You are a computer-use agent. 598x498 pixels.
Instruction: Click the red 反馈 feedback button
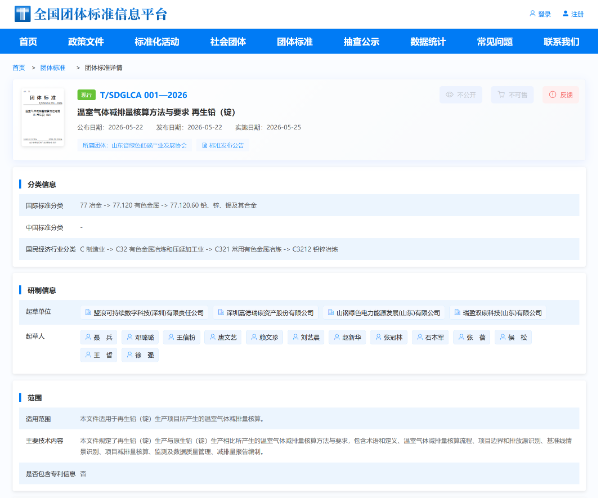pos(561,95)
